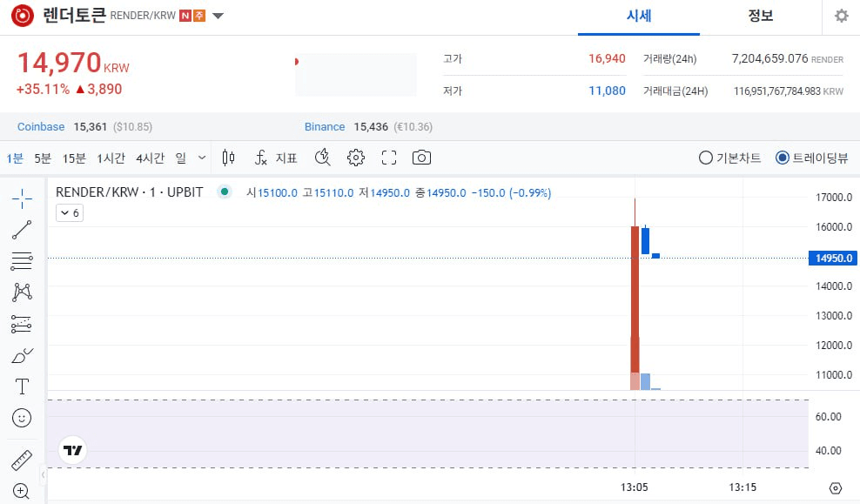The width and height of the screenshot is (860, 504).
Task: Select the trend line drawing tool
Action: pyautogui.click(x=22, y=230)
